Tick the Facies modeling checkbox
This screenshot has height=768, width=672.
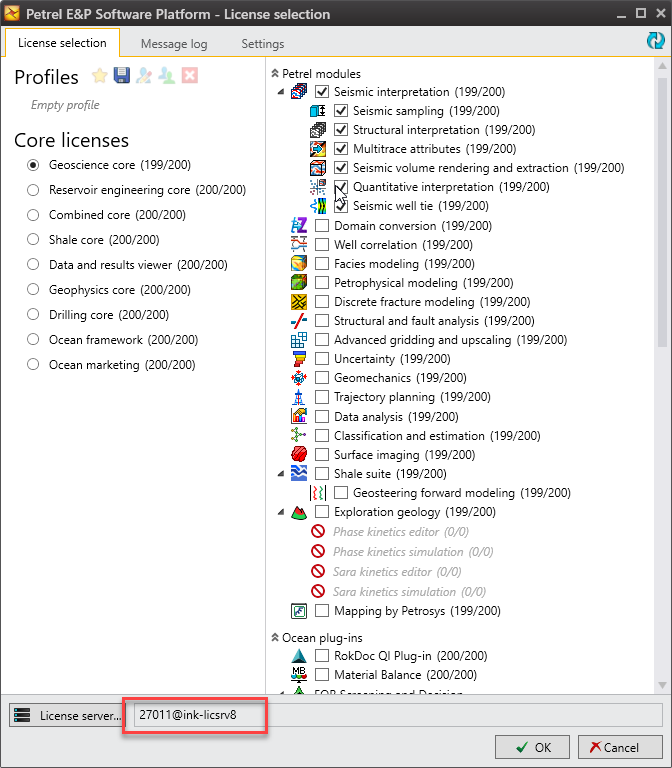(x=322, y=264)
